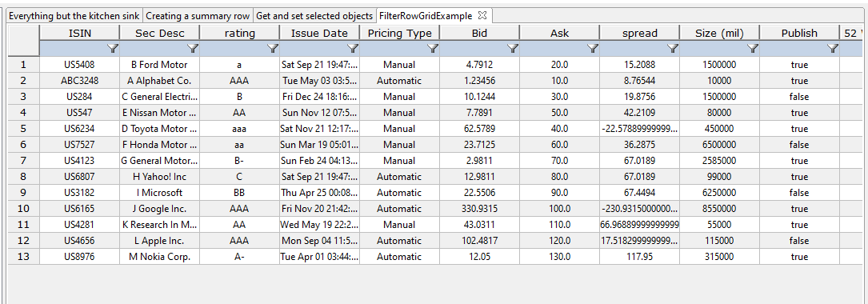Click the filter icon under Ask column
The height and width of the screenshot is (304, 868).
pos(593,49)
